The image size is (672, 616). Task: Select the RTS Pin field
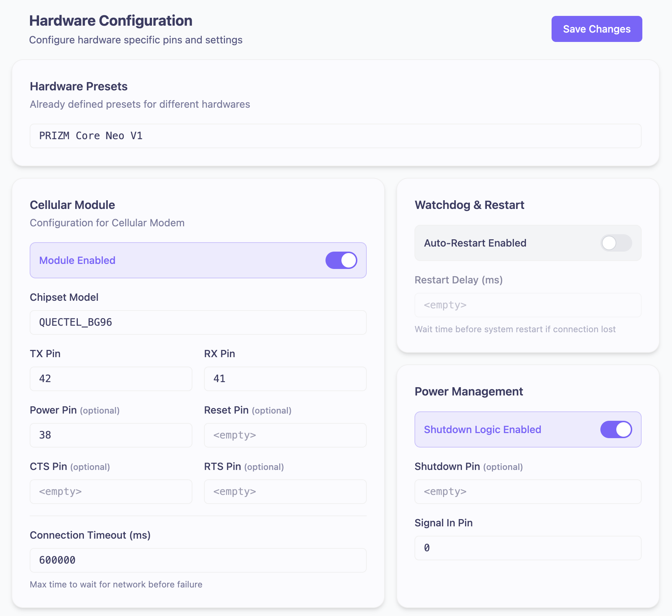tap(285, 492)
